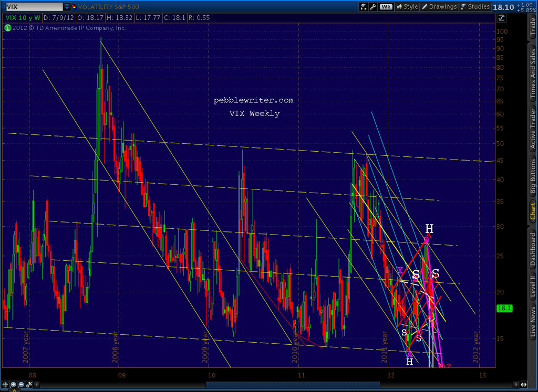Click the '2010 year' vertical label
Image resolution: width=538 pixels, height=392 pixels.
295,346
